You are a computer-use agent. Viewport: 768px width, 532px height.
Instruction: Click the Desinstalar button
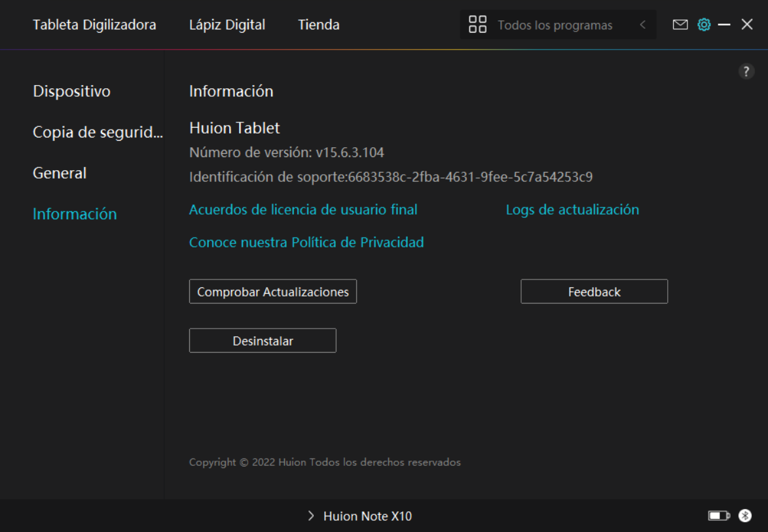pos(263,341)
